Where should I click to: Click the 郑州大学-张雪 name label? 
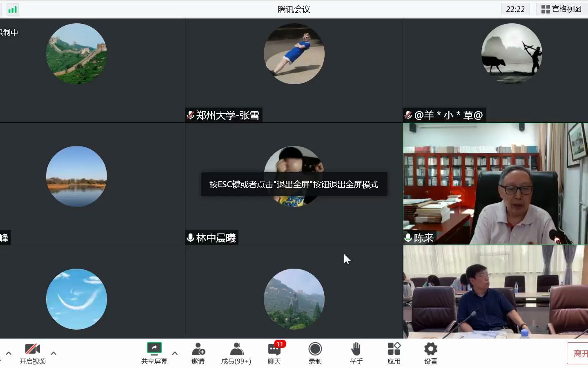[227, 115]
